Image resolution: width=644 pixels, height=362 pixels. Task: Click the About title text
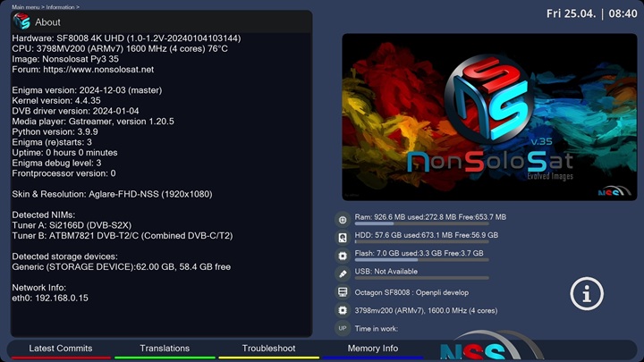(47, 22)
